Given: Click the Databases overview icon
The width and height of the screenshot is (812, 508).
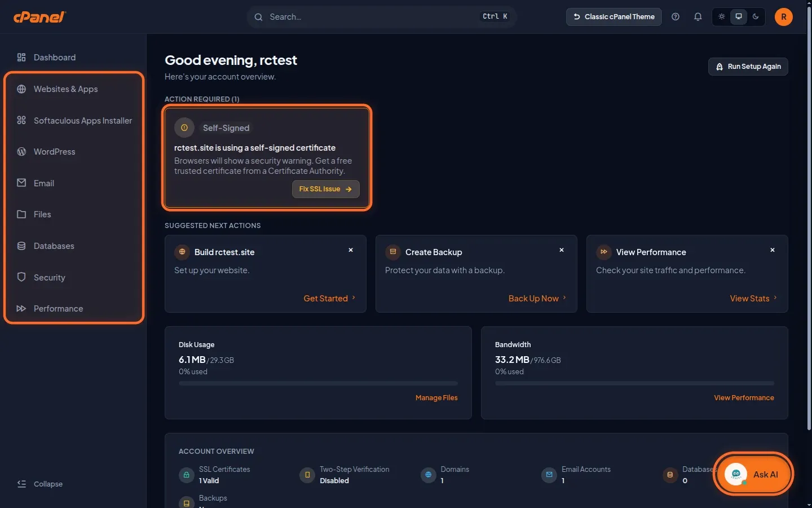Looking at the screenshot, I should tap(670, 475).
